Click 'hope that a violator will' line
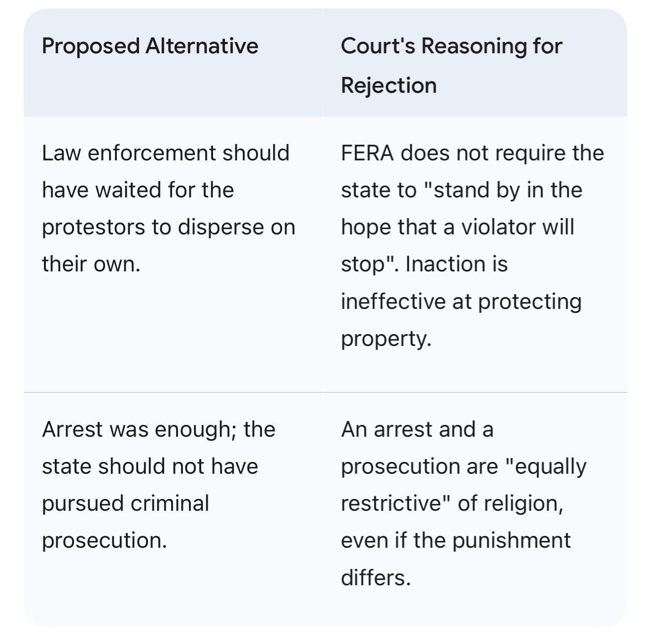This screenshot has height=644, width=651. (x=457, y=227)
